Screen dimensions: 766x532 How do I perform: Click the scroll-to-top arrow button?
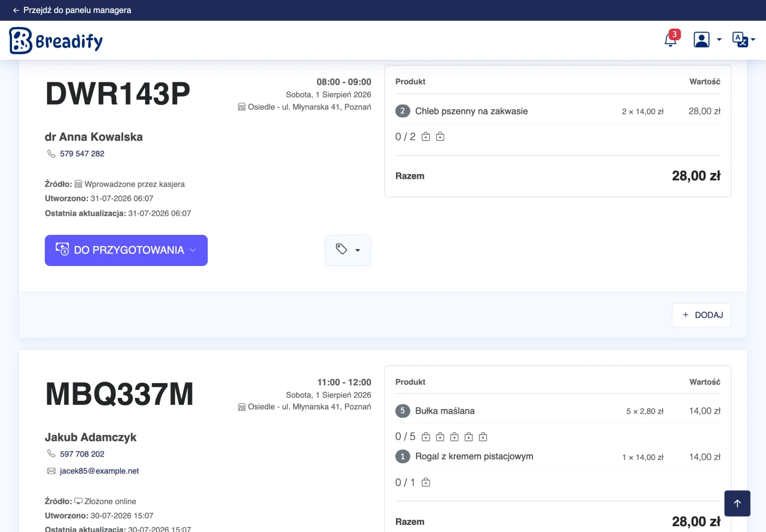coord(737,503)
